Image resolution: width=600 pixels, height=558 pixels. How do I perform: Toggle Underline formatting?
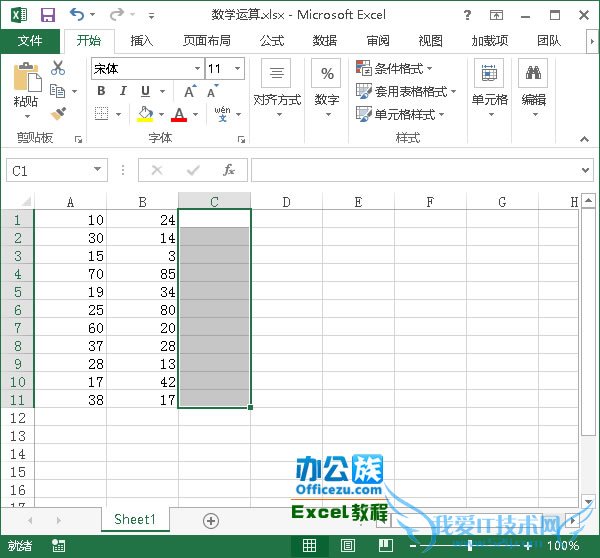pos(141,91)
